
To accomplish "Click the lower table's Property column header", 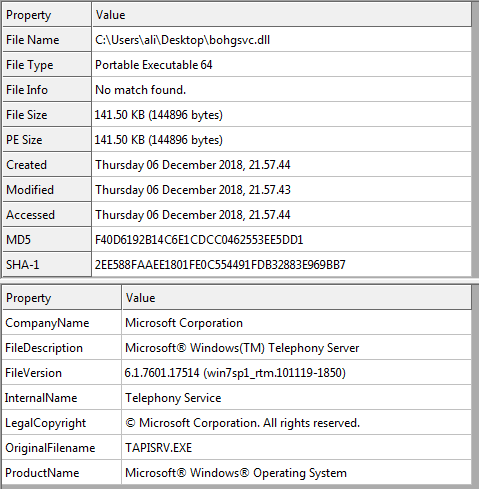I will tap(62, 298).
